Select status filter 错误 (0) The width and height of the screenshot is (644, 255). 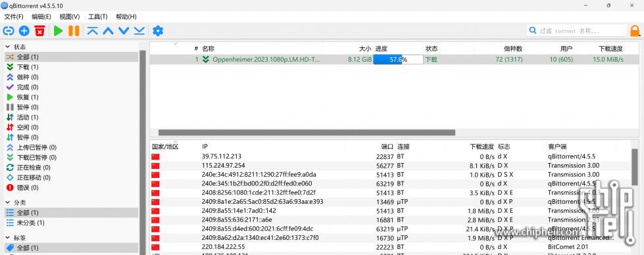coord(72,188)
